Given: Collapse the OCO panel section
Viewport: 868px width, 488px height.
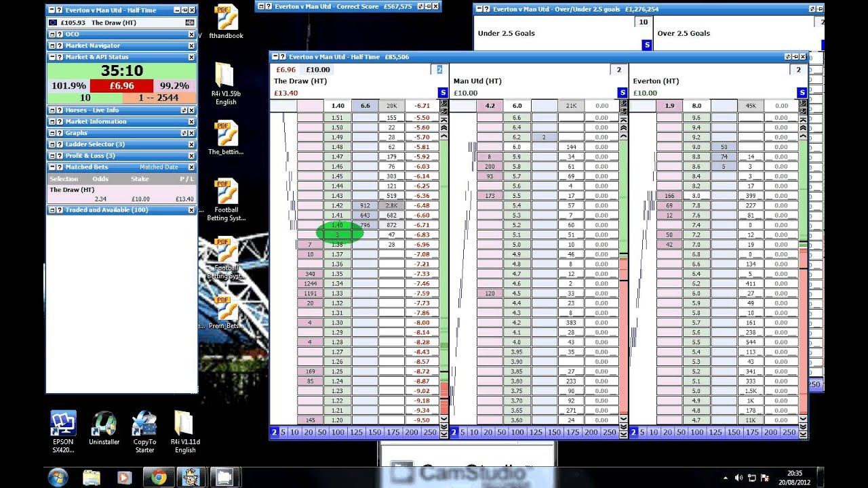Looking at the screenshot, I should [x=52, y=34].
